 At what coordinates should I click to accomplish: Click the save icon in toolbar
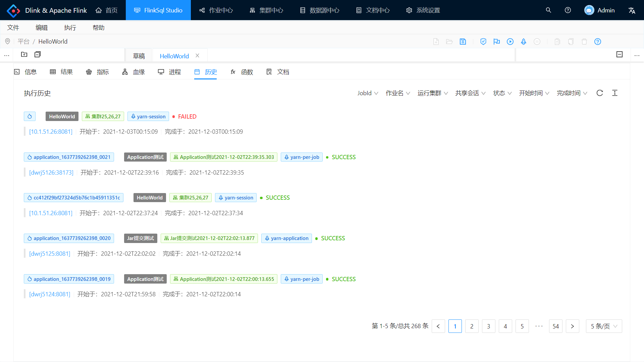[x=463, y=42]
